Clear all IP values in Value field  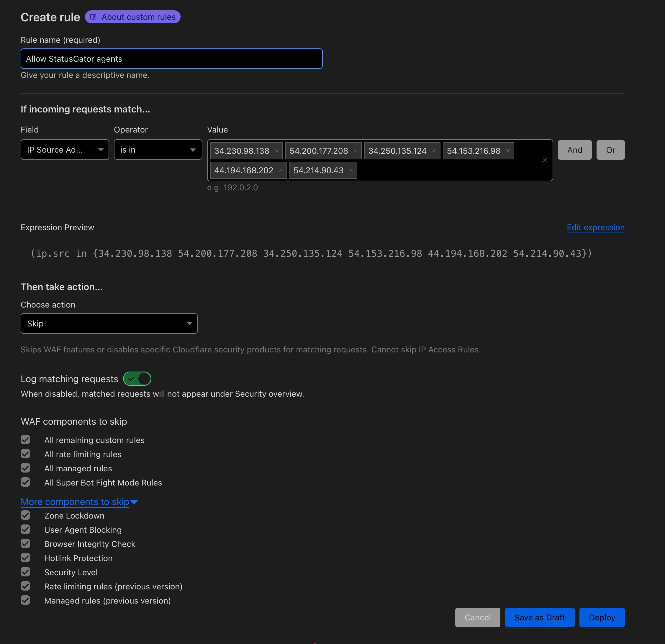[545, 160]
